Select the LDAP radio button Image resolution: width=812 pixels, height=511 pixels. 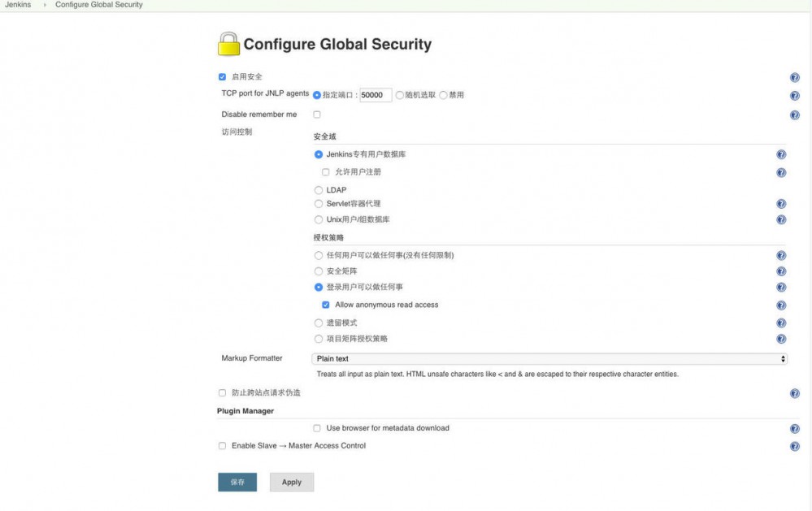(x=318, y=189)
